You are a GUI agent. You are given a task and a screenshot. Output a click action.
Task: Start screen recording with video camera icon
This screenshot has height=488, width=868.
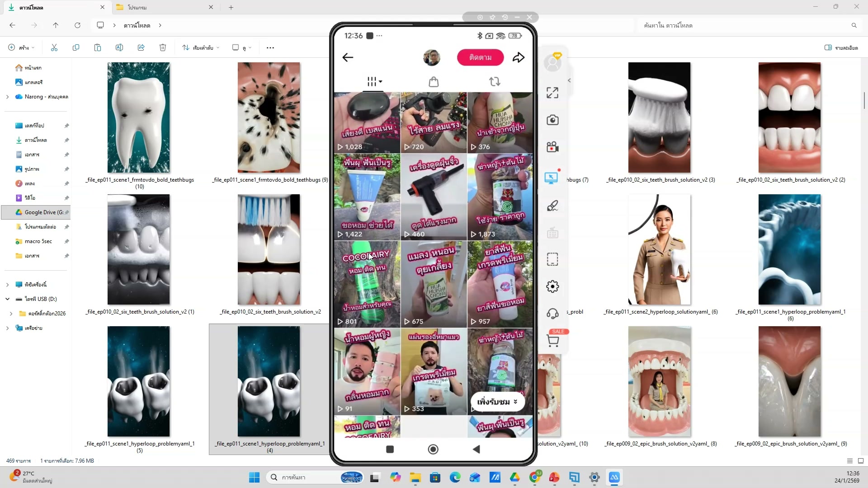click(552, 147)
